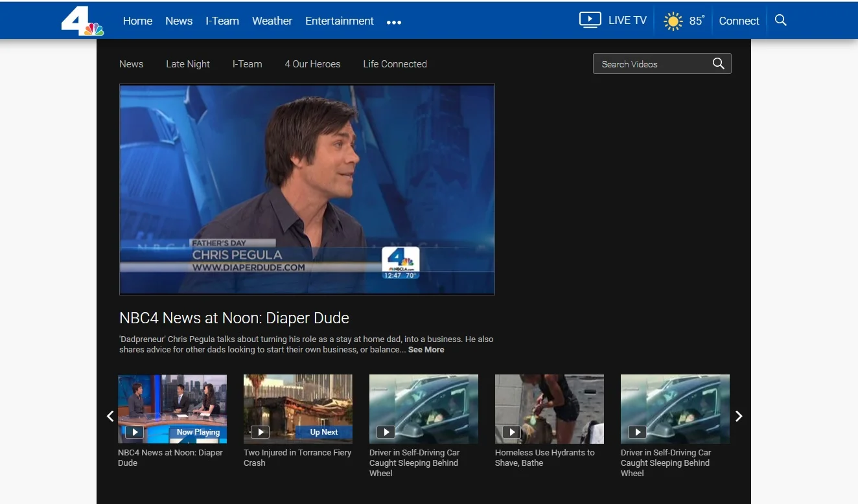Open the three-dot more menu in navbar

394,22
